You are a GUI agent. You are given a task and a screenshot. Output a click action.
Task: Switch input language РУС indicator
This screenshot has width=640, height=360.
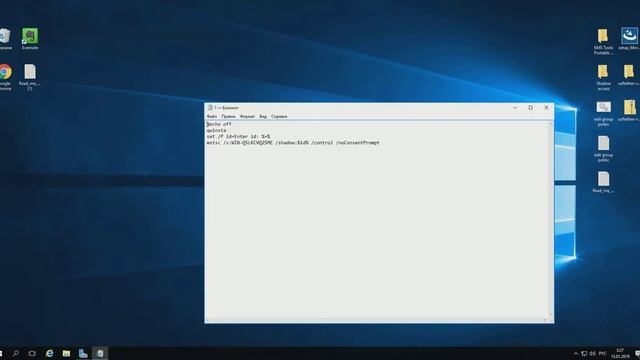pyautogui.click(x=602, y=353)
